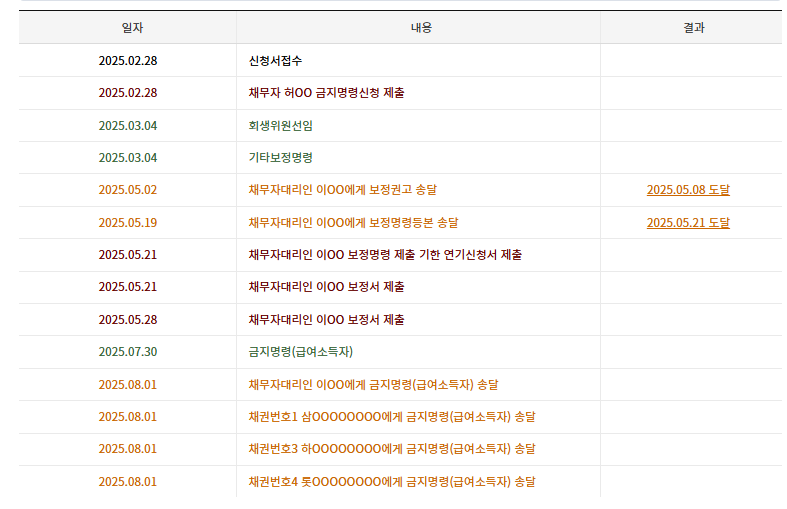Click the date 2025.07.30
Screen dimensions: 787x509
(128, 351)
